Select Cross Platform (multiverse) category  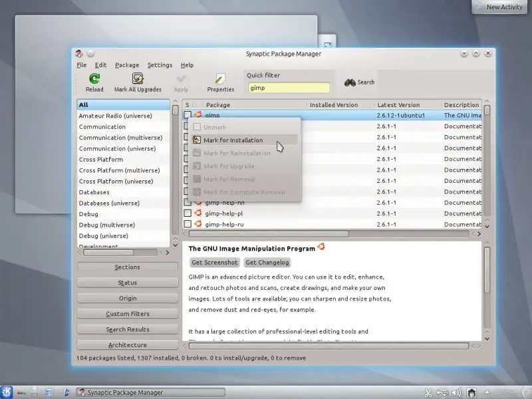click(124, 170)
